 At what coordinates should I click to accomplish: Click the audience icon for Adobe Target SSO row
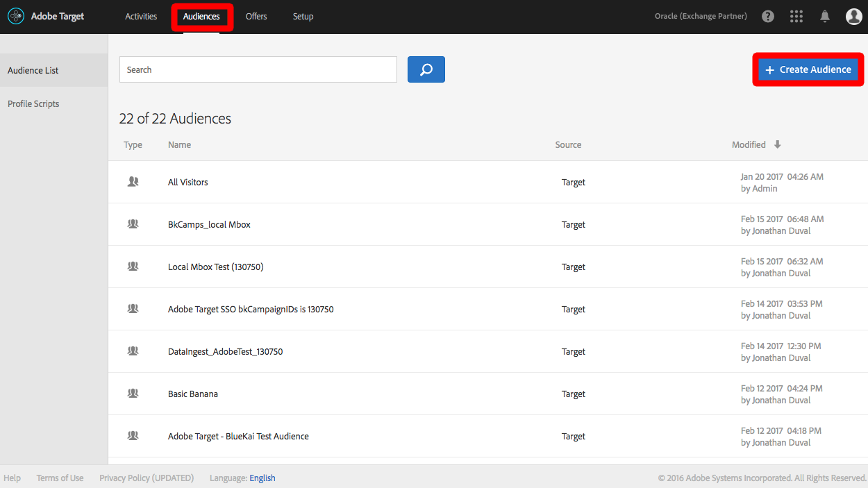133,309
